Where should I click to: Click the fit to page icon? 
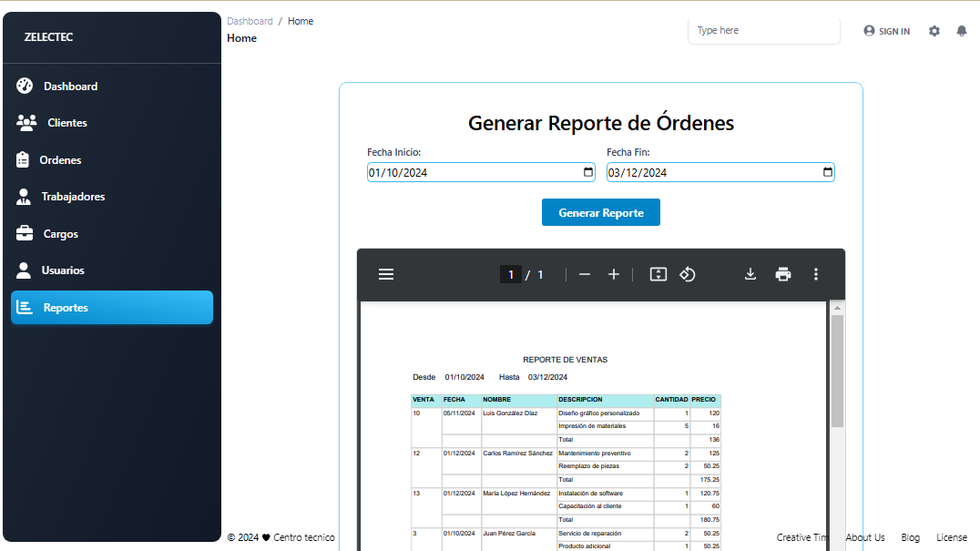[658, 274]
